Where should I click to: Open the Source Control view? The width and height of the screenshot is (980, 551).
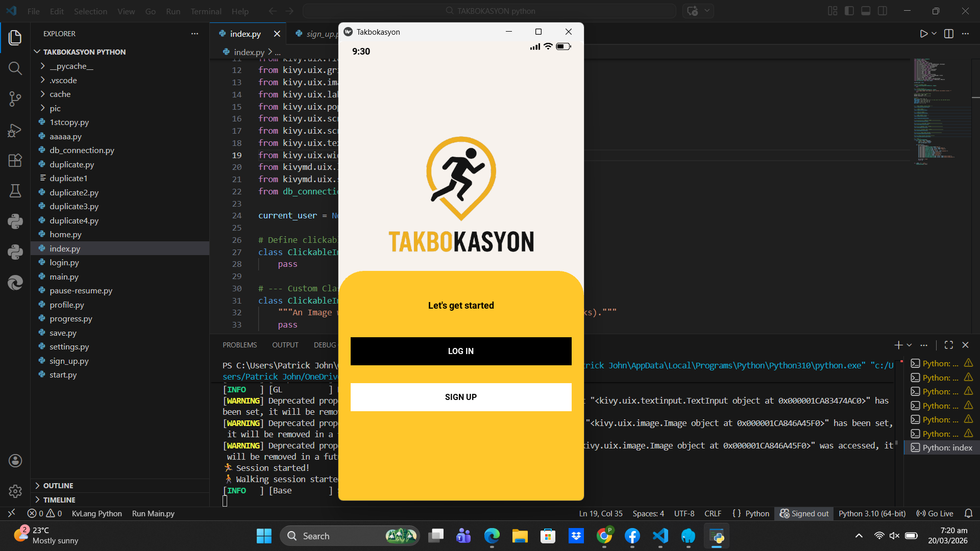[15, 99]
